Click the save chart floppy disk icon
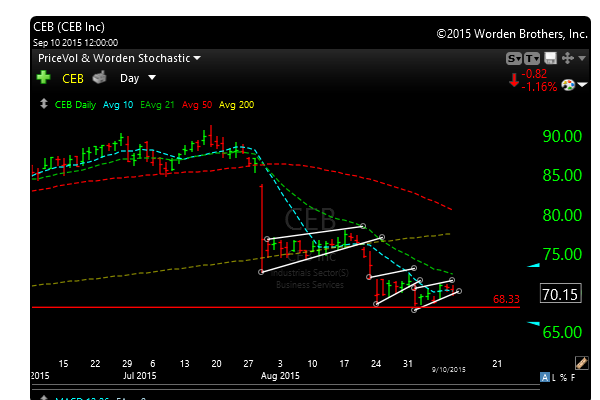600x400 pixels. (x=548, y=59)
